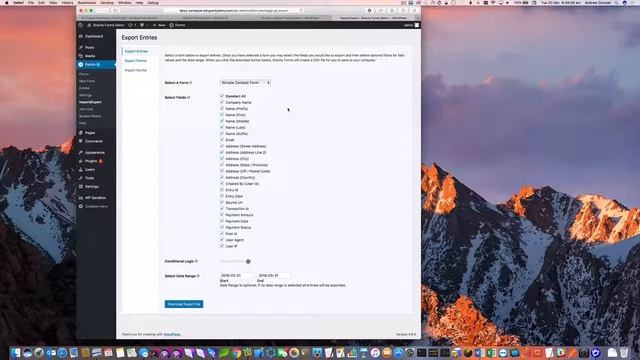Click the Safari address bar
The image size is (640, 360).
pos(233,11)
